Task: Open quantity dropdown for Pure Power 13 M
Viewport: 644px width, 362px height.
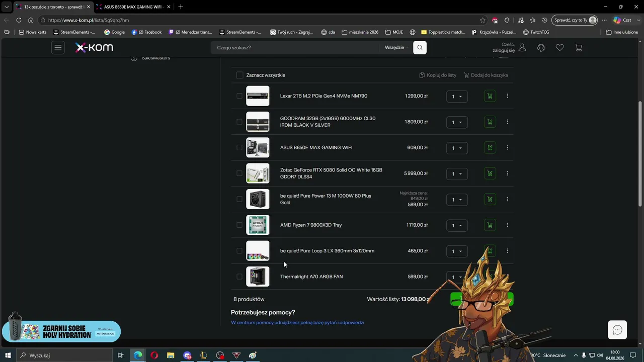Action: click(x=457, y=200)
